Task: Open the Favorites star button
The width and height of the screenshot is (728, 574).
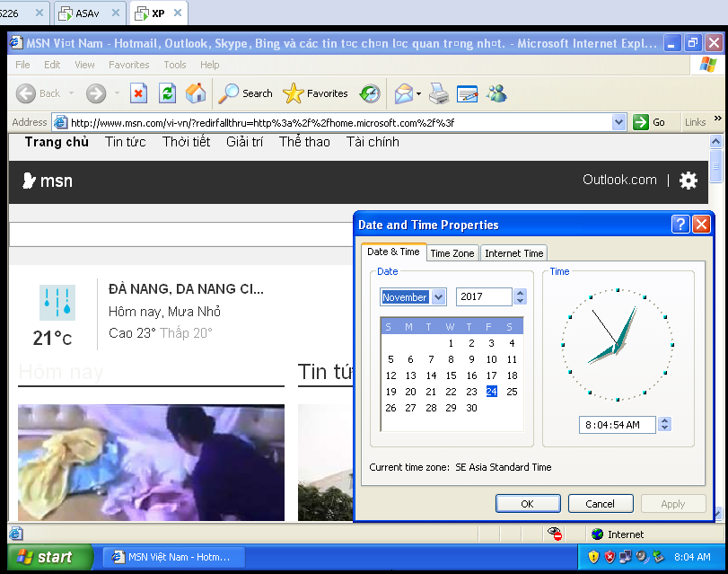Action: click(315, 93)
